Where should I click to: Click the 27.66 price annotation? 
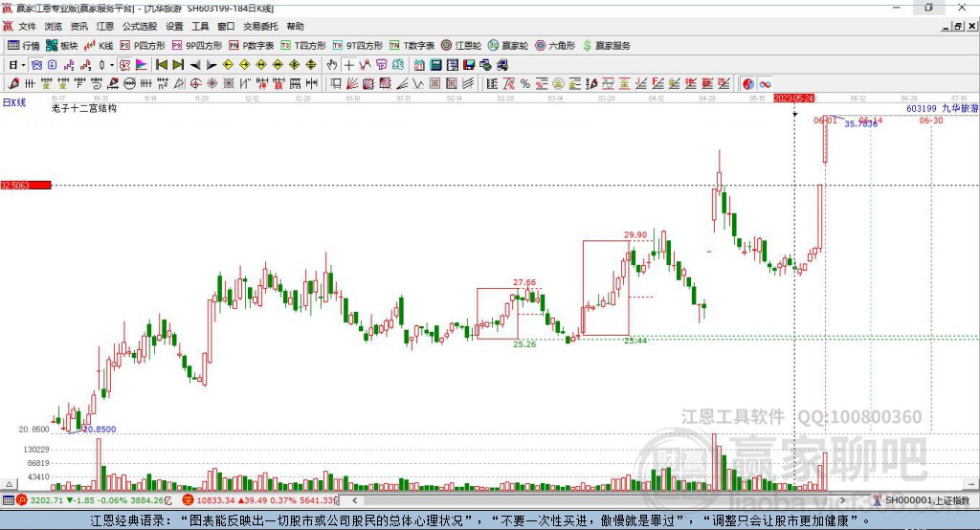coord(524,282)
